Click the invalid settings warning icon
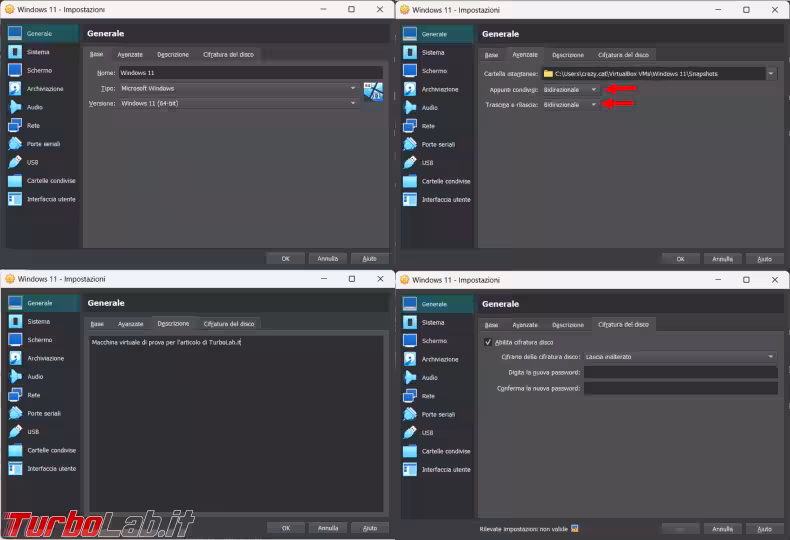790x540 pixels. coord(575,529)
